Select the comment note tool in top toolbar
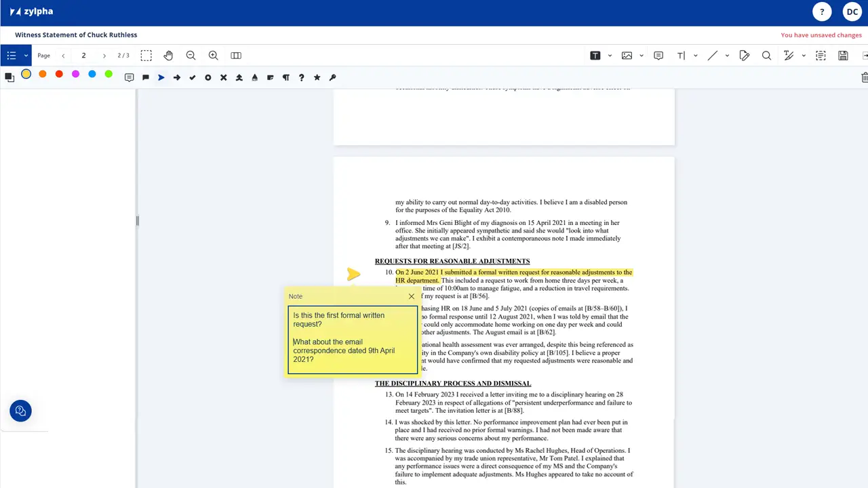Screen dimensions: 868x488 click(658, 56)
